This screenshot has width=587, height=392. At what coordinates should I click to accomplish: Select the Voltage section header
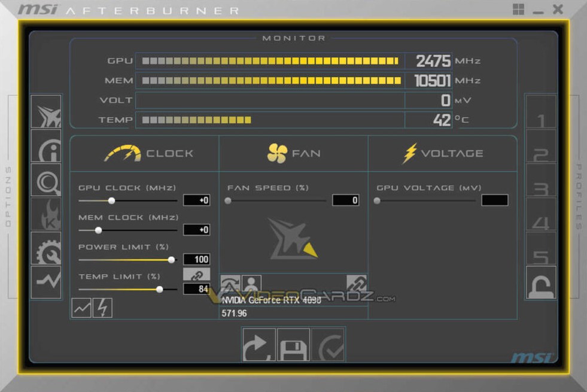(x=443, y=153)
